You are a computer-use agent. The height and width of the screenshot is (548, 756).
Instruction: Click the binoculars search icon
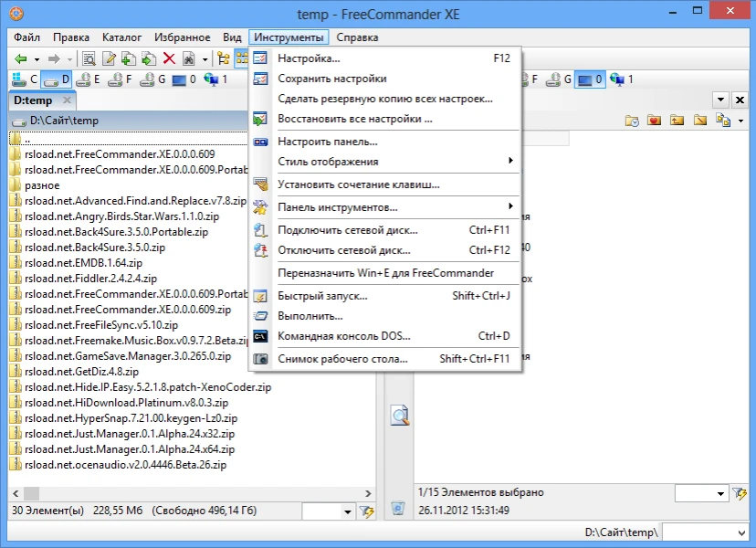[187, 59]
